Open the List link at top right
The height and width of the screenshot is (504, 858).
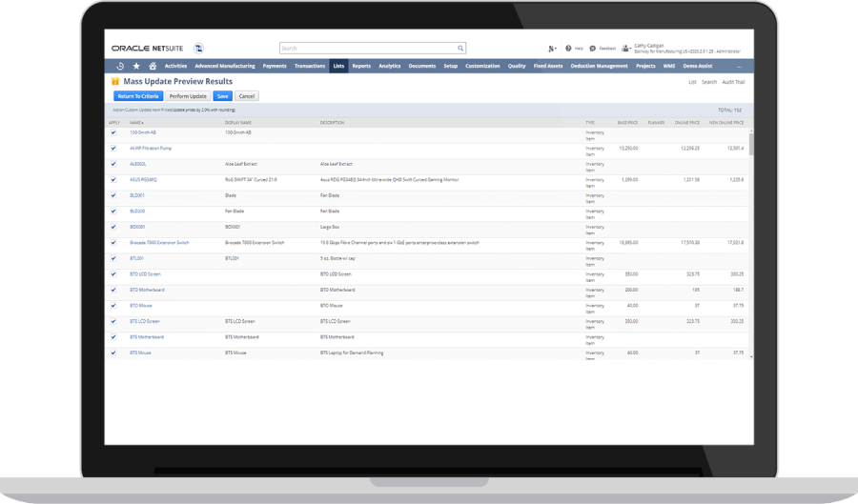coord(692,82)
